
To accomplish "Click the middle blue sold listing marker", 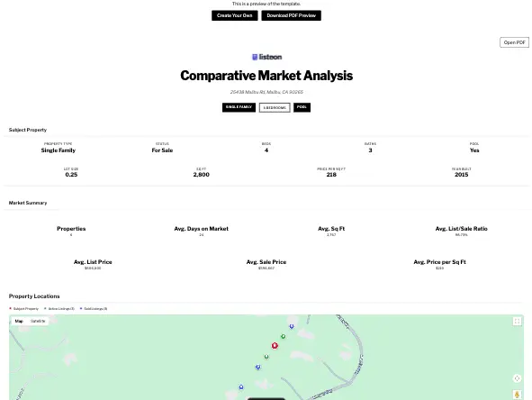I will tap(258, 367).
